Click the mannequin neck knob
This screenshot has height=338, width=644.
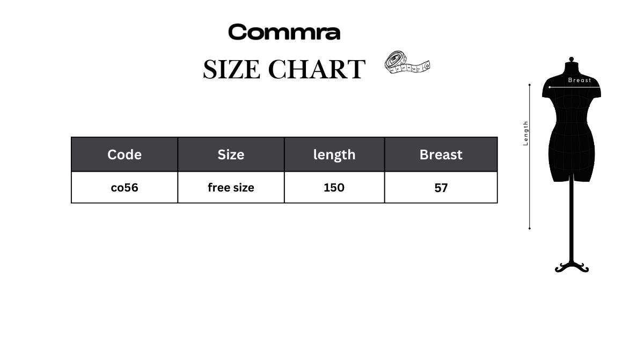click(572, 60)
